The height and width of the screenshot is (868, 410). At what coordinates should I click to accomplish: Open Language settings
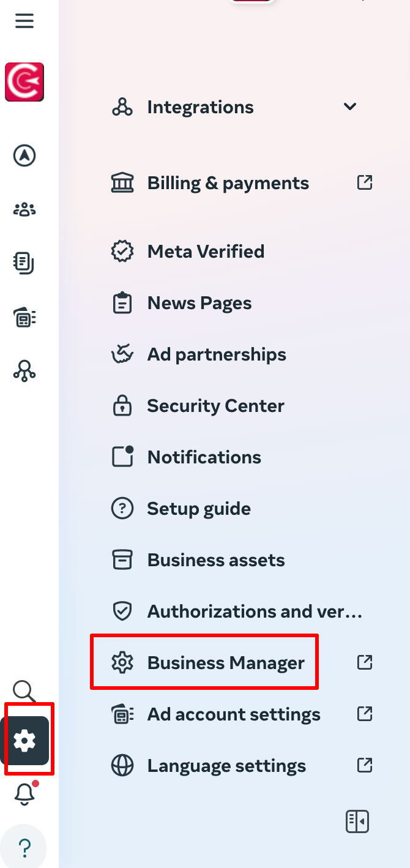coord(226,765)
